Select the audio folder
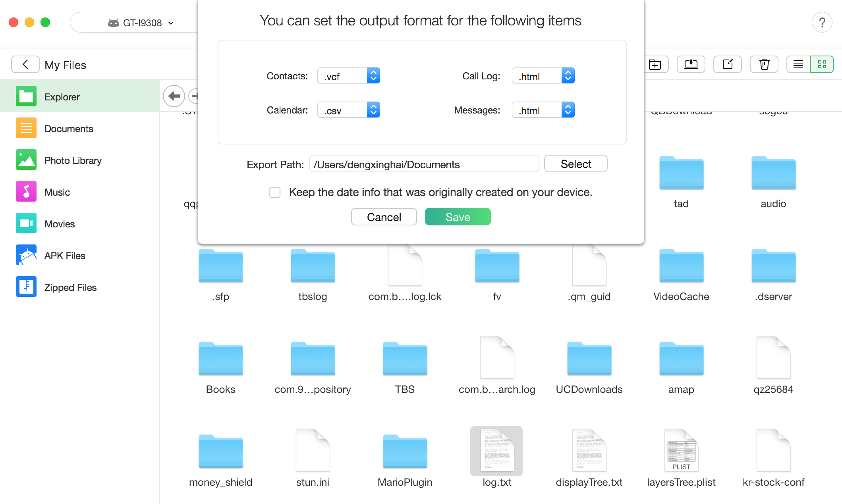This screenshot has width=842, height=504. coord(773,173)
